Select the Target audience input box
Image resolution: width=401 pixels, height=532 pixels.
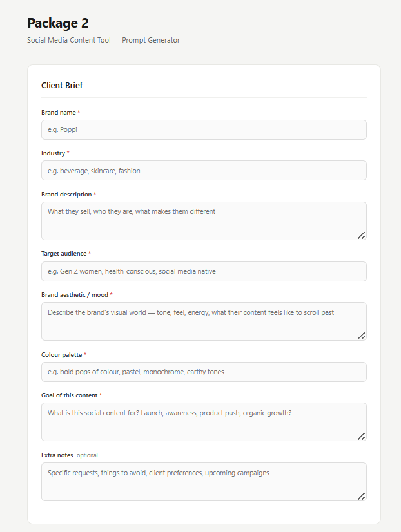(x=204, y=271)
